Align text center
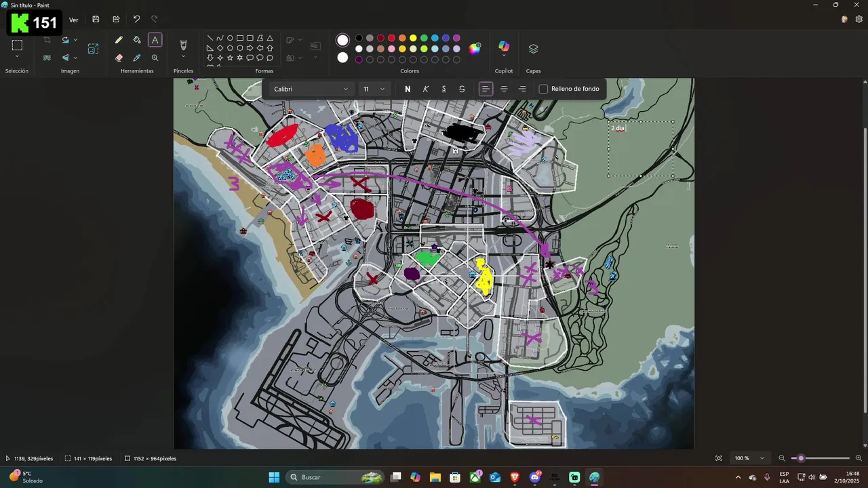The image size is (868, 488). (x=504, y=89)
